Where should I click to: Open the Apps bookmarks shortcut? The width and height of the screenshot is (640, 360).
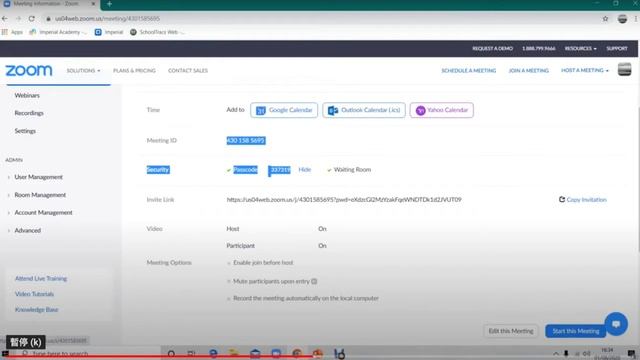12,32
